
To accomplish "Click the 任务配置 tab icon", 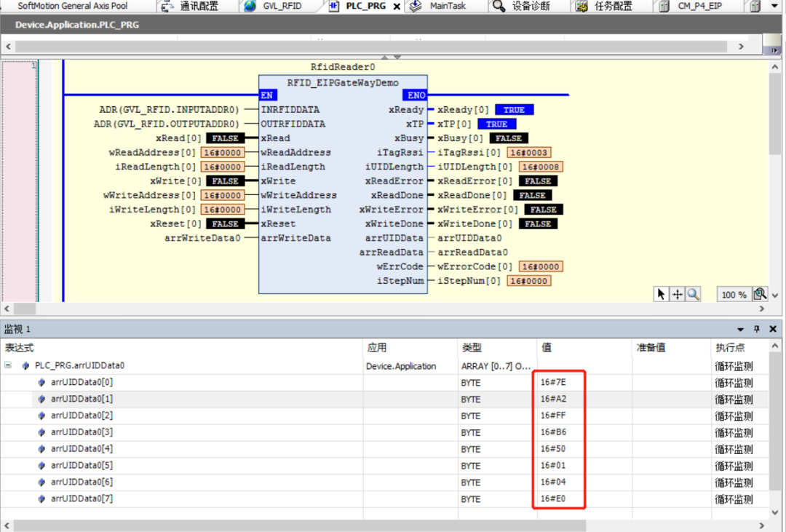I will (x=581, y=7).
